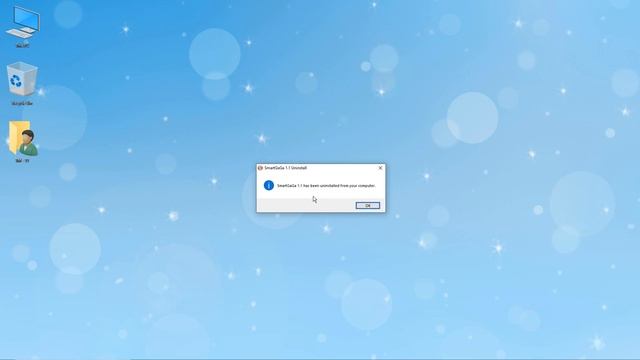
Task: Click OK in the SmartGaGa Uninstall dialog
Action: 367,205
